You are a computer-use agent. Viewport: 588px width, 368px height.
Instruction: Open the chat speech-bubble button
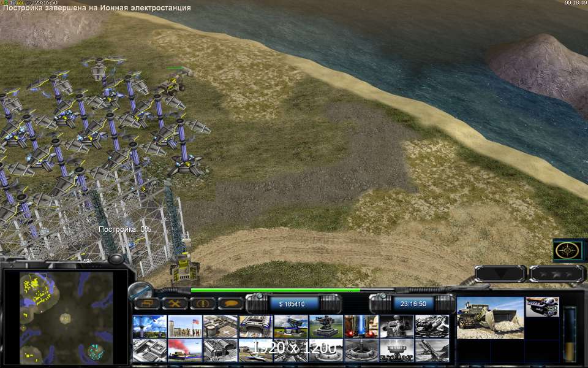(x=231, y=304)
